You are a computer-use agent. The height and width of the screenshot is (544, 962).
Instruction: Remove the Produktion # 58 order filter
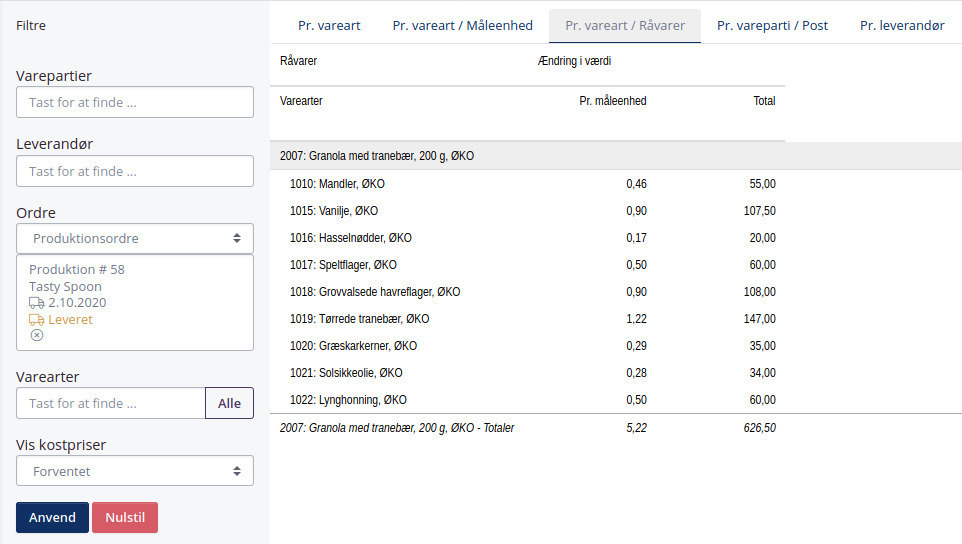pyautogui.click(x=37, y=336)
